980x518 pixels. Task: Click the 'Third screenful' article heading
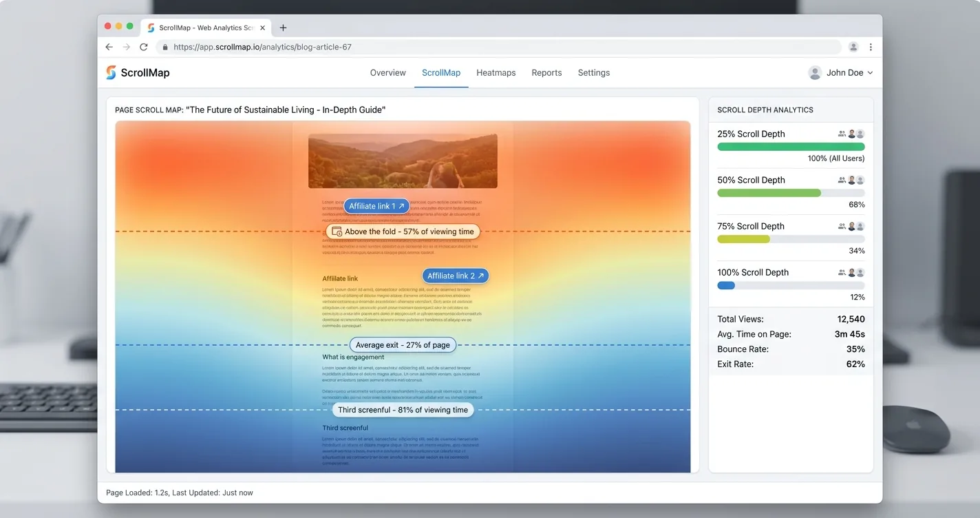point(345,428)
